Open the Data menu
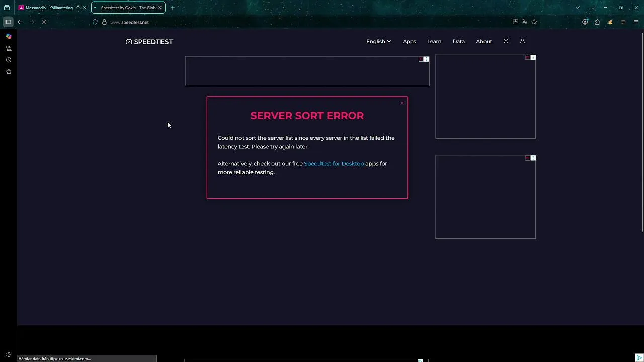This screenshot has width=644, height=362. (x=459, y=41)
